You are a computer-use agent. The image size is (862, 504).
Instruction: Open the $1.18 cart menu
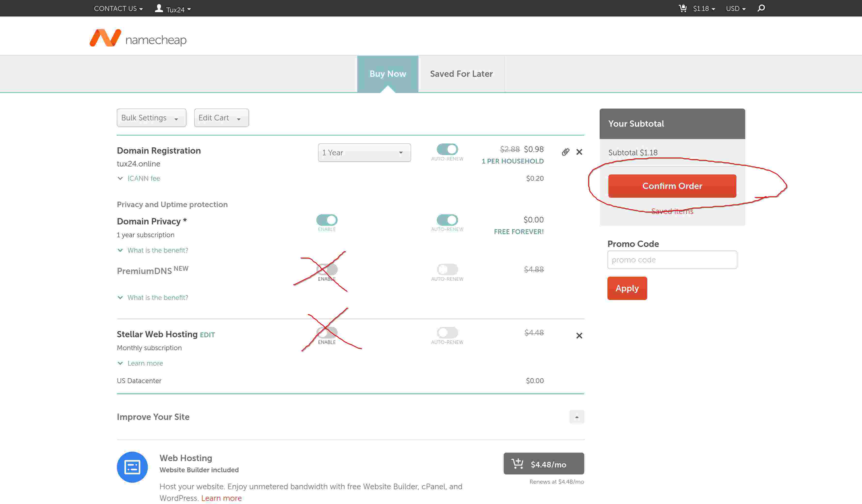pyautogui.click(x=704, y=8)
